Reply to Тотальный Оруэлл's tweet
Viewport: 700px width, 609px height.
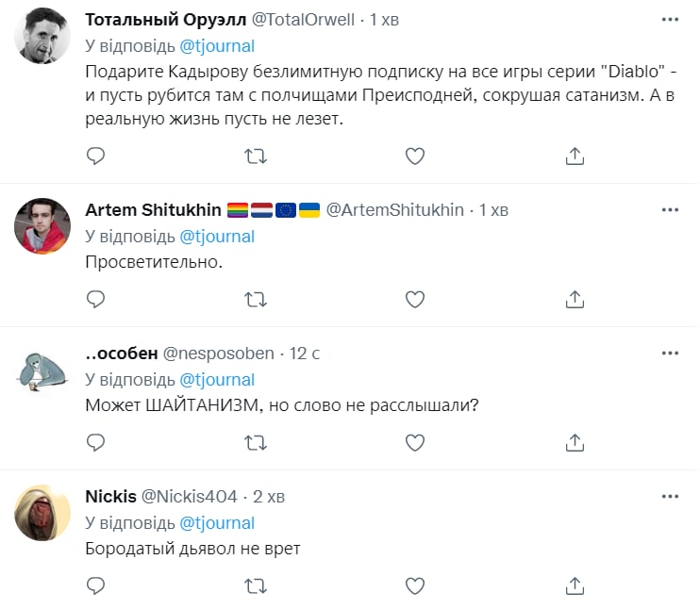95,156
